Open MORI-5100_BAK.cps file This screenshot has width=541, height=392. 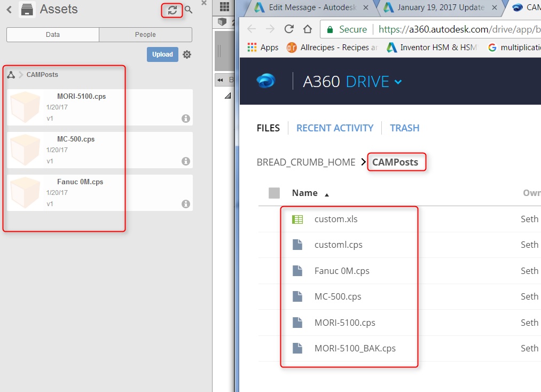355,348
